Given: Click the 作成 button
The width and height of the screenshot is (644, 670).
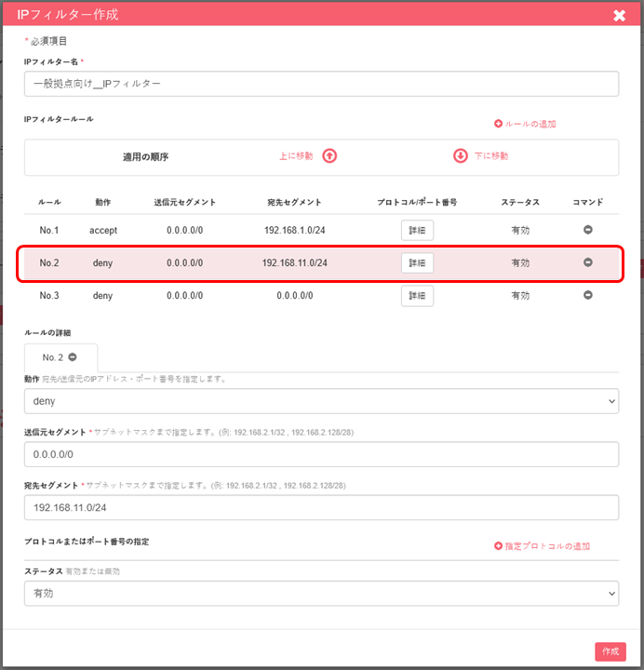Looking at the screenshot, I should coord(610,651).
